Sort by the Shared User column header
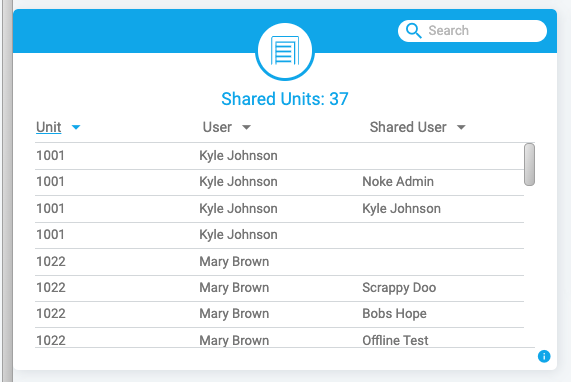This screenshot has height=382, width=571. click(408, 127)
